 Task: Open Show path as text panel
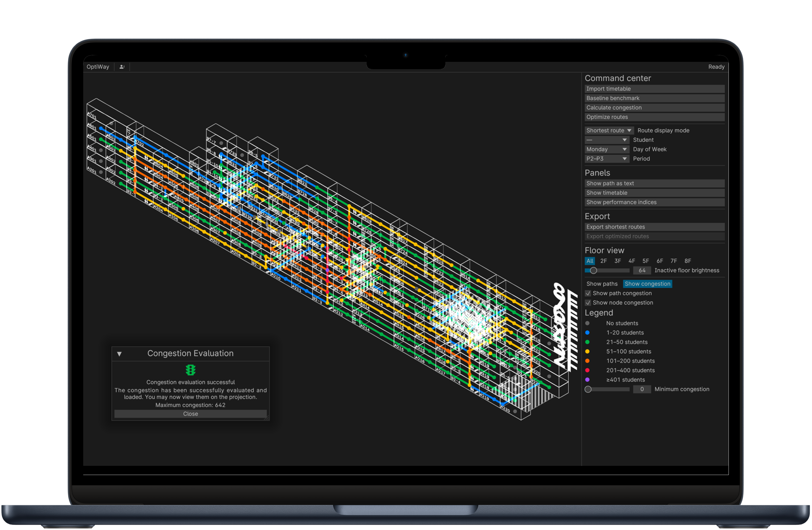pyautogui.click(x=654, y=183)
